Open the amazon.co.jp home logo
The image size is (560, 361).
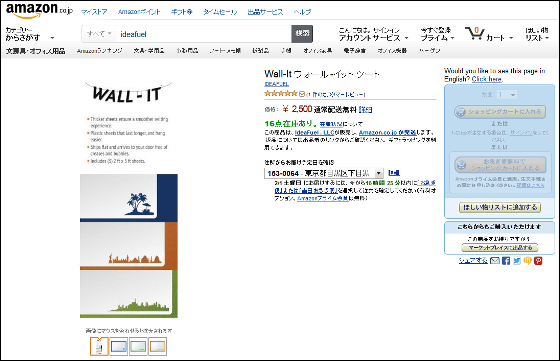[x=39, y=10]
